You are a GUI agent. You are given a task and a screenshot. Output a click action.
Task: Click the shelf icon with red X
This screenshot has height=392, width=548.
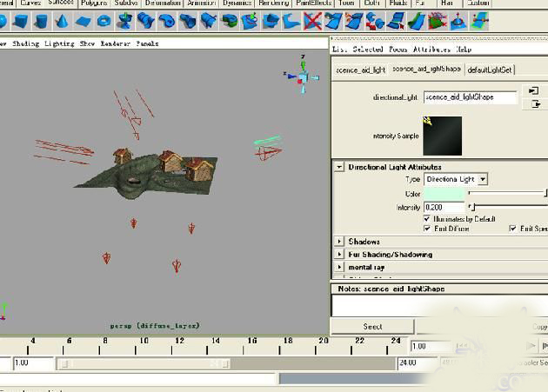(x=312, y=21)
